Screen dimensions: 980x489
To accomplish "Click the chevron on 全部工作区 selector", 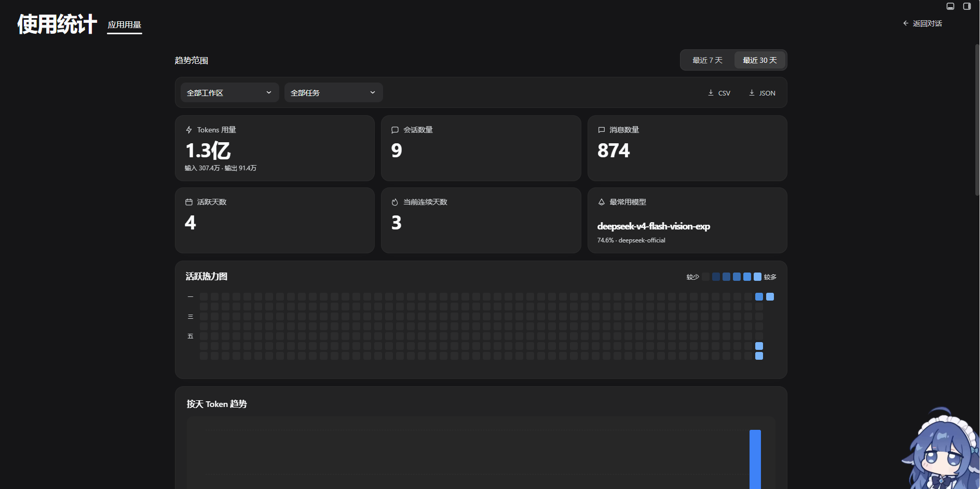I will (x=269, y=92).
